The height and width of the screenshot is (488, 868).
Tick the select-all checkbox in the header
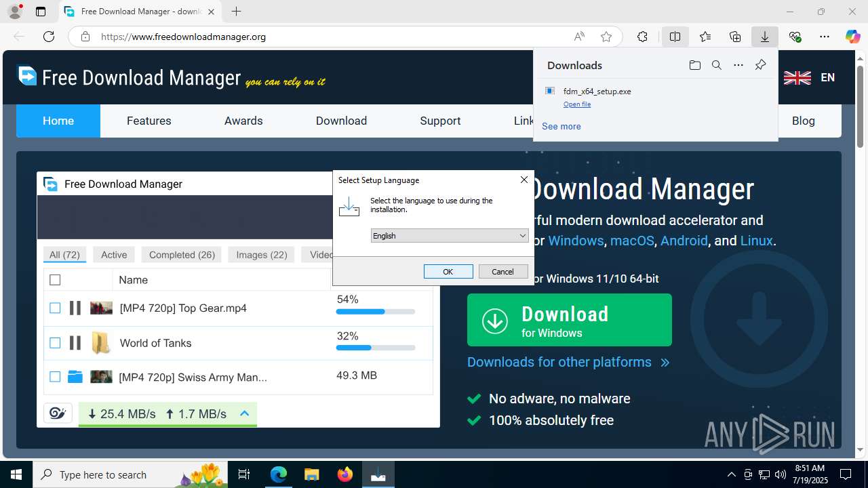pos(55,280)
